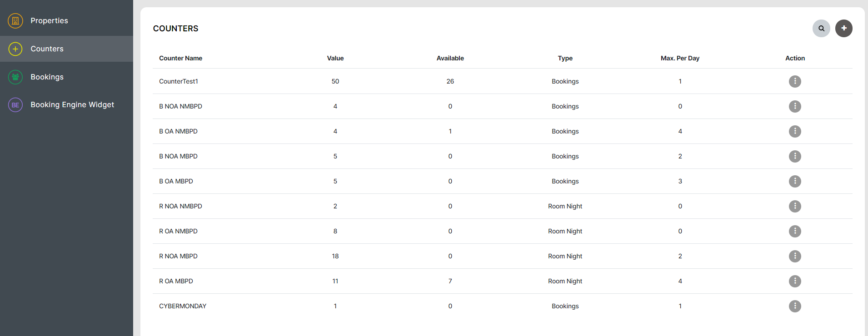Viewport: 868px width, 336px height.
Task: Add a new counter with plus button
Action: 844,28
